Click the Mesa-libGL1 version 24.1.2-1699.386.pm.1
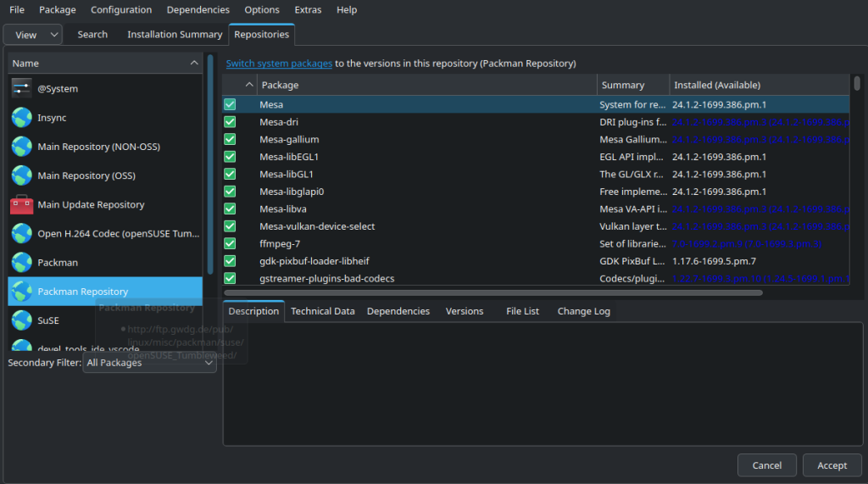The height and width of the screenshot is (484, 868). (719, 174)
